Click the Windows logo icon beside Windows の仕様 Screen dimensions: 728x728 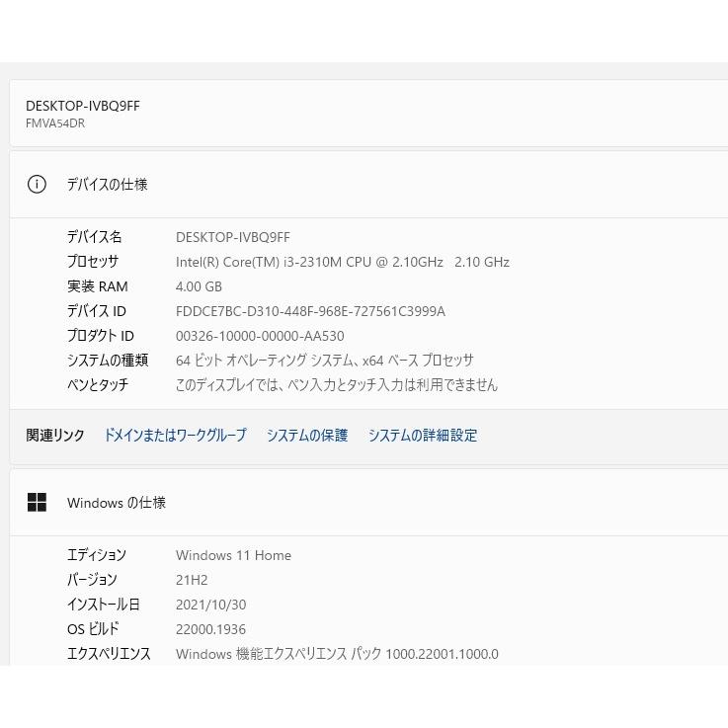pos(37,503)
